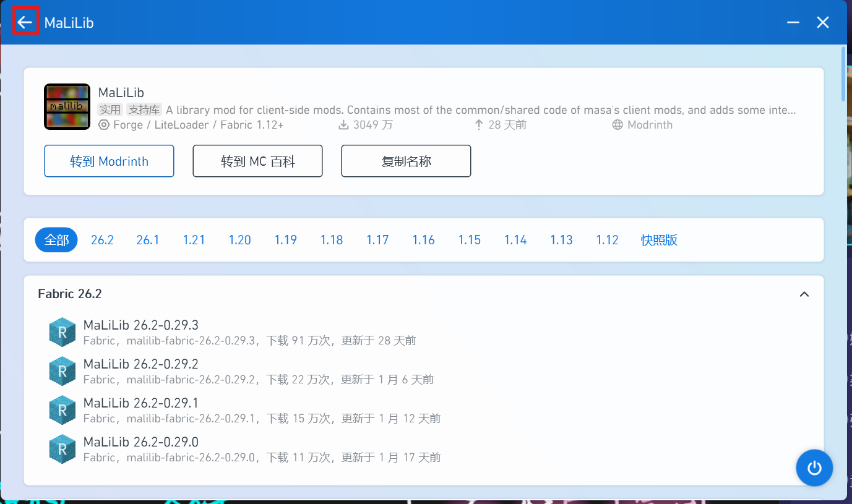Screen dimensions: 852x504
Task: Pick the 1.15 version filter
Action: (x=470, y=240)
